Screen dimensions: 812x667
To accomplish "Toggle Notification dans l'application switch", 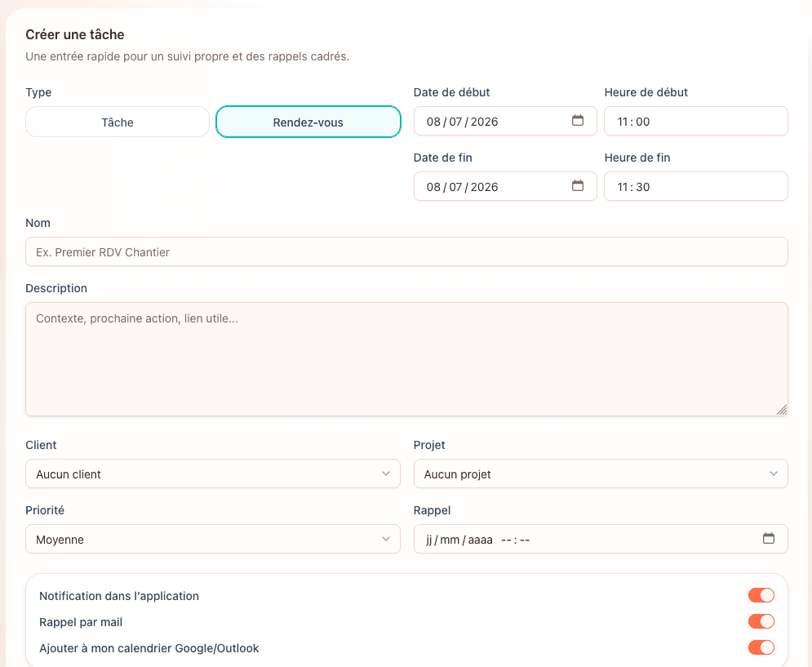I will click(761, 595).
